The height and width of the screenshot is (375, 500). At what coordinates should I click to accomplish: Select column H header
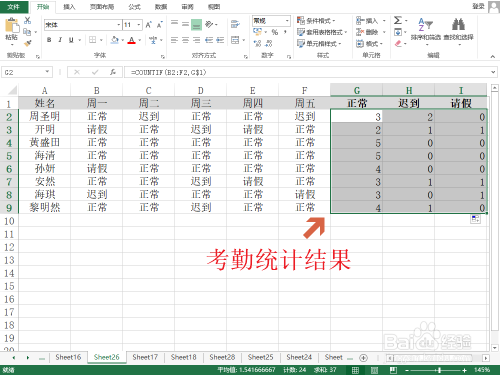[x=409, y=90]
